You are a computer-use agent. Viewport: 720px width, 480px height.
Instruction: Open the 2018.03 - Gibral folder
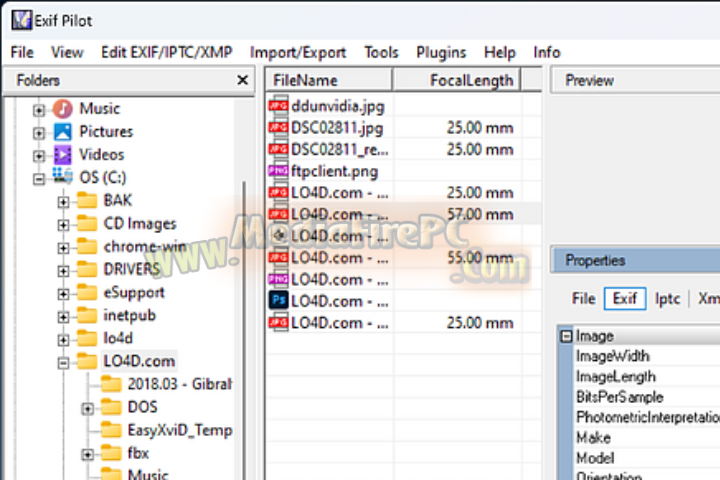pos(180,384)
